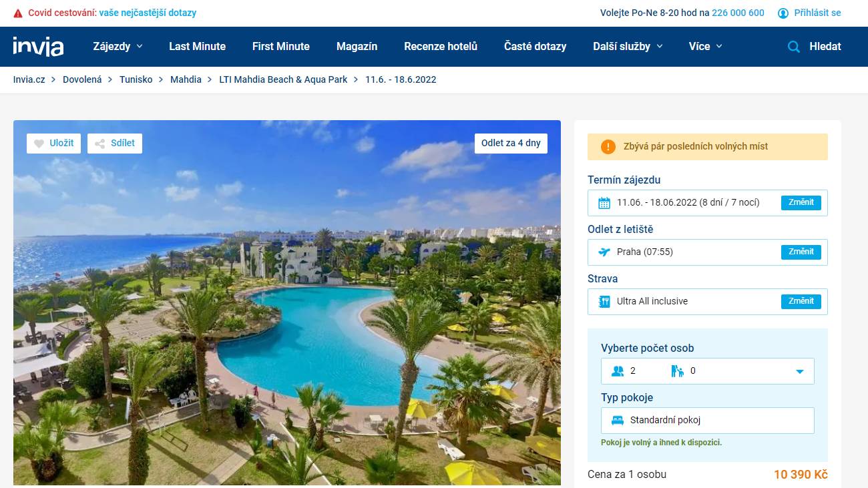Change the meal plan Ultra All inclusive
The height and width of the screenshot is (488, 868).
coord(801,302)
